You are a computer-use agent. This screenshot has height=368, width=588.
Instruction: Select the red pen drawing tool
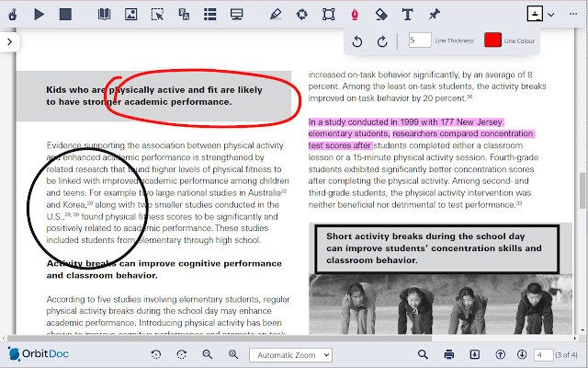(354, 15)
